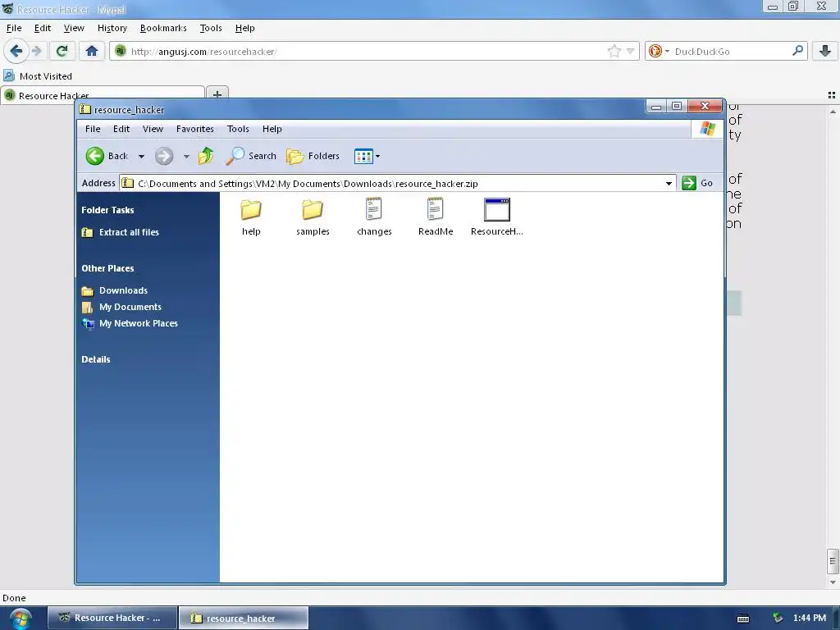Open DuckDuckGo search engine selector
Screen dimensions: 840x630
(x=659, y=52)
